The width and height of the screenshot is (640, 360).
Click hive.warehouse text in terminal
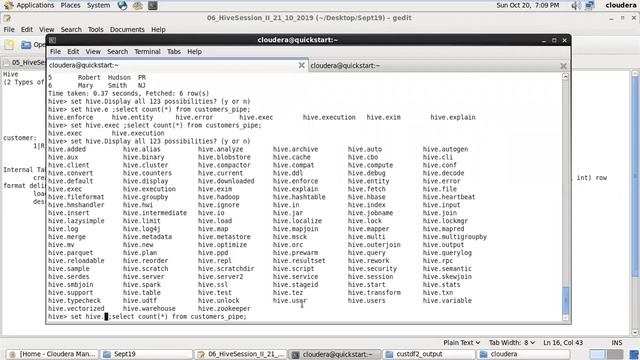coord(149,309)
